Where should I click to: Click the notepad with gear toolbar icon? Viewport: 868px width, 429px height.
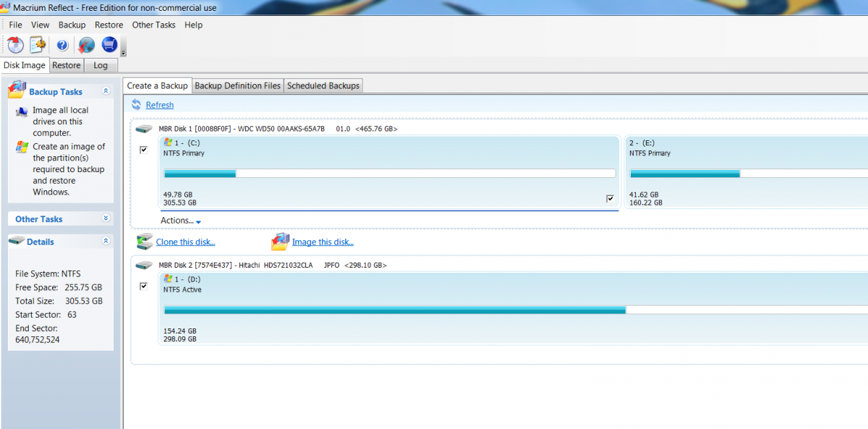pos(38,45)
